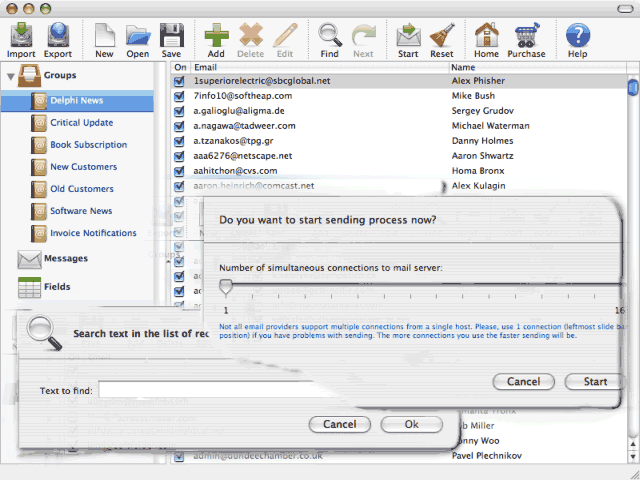The width and height of the screenshot is (640, 480).
Task: Click the Help question mark icon
Action: click(x=577, y=38)
